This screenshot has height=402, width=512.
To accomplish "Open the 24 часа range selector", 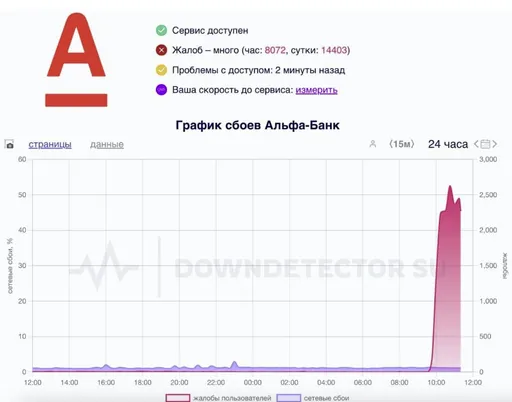I will coord(448,144).
